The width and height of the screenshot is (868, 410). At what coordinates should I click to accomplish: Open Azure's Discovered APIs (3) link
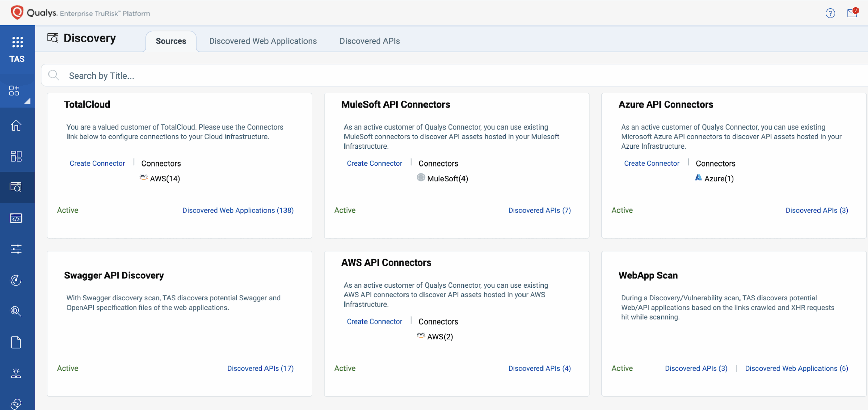point(817,210)
